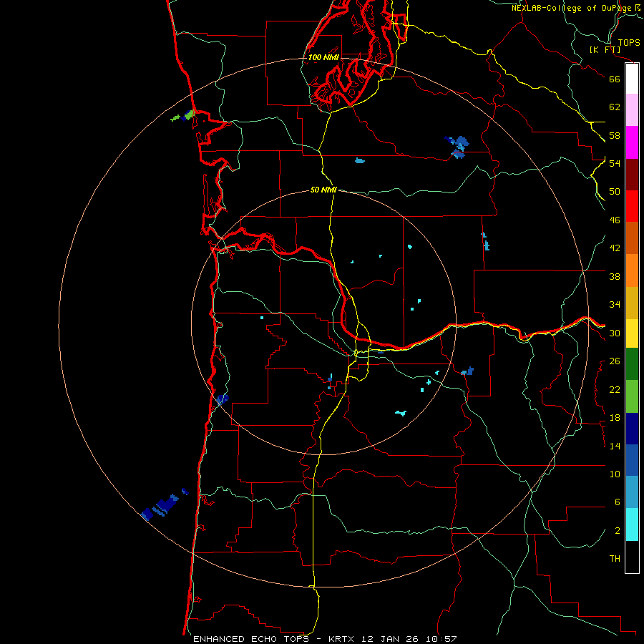Click the 'NEXLAB-College of DuPage' text
Viewport: 644px width, 644px height.
click(x=571, y=8)
